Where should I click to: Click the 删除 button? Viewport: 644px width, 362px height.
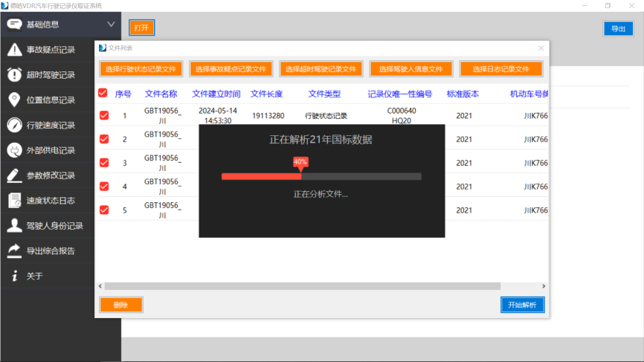(x=121, y=305)
